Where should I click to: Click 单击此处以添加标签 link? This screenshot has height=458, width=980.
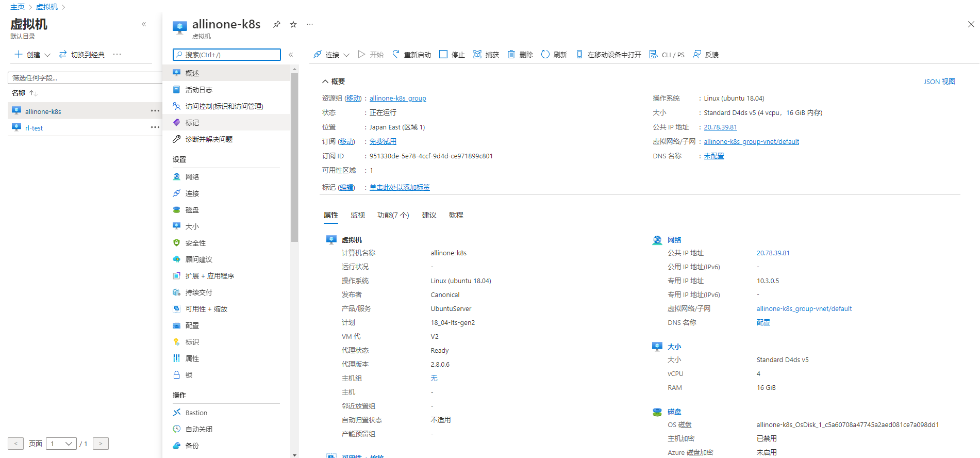pos(400,187)
